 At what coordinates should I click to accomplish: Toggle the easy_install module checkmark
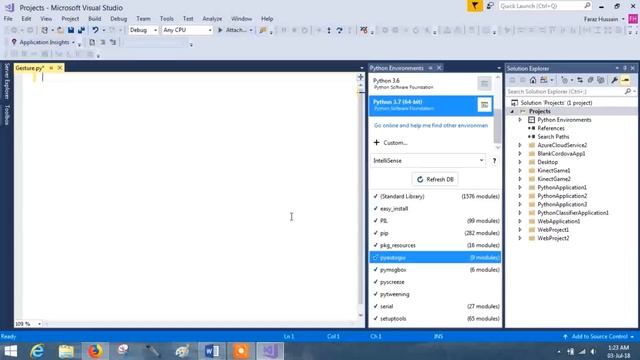pos(376,209)
